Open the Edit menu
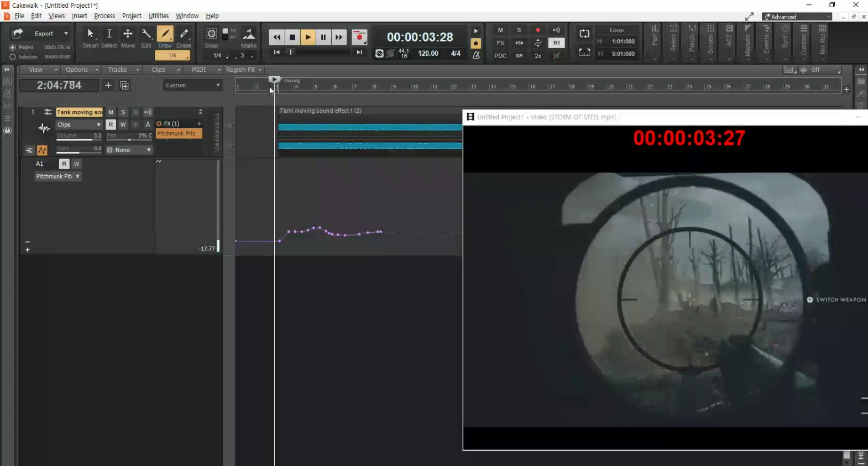Viewport: 868px width, 466px height. pos(36,16)
